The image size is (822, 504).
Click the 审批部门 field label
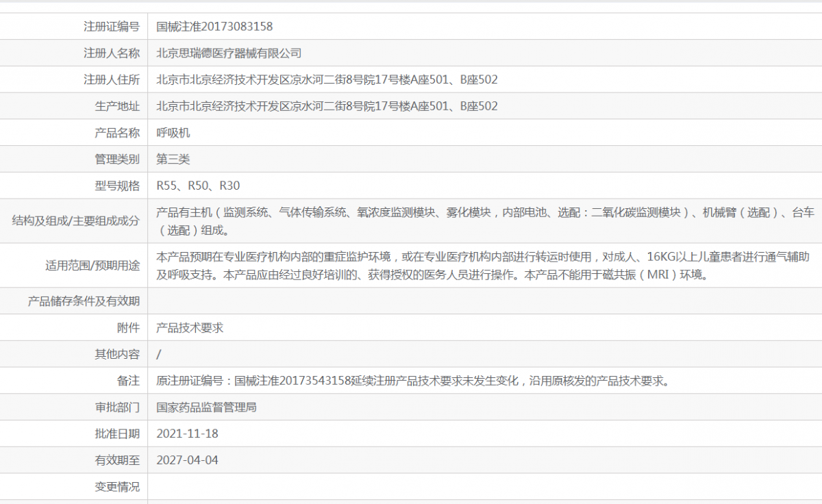(x=117, y=407)
